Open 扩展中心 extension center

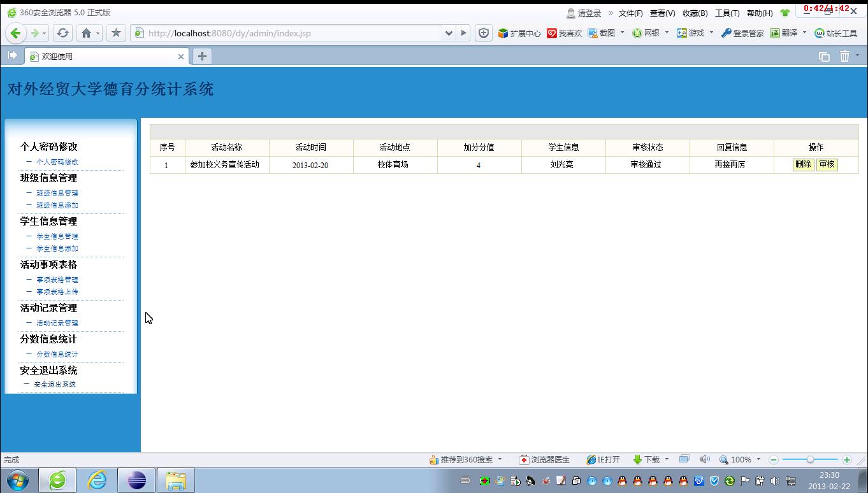click(x=519, y=33)
